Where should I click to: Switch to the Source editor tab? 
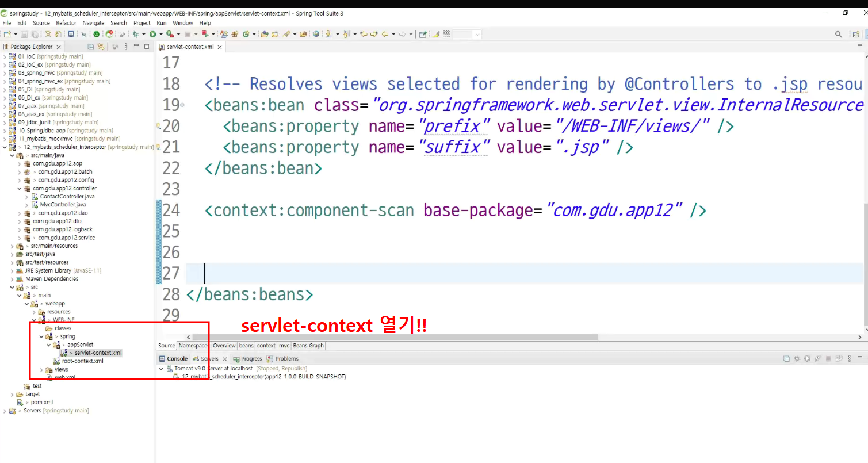point(167,346)
